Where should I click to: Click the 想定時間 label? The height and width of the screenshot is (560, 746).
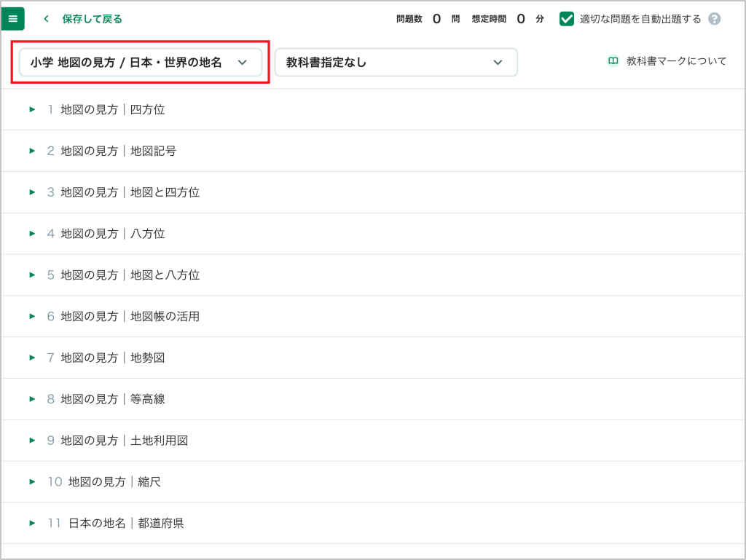[x=489, y=19]
